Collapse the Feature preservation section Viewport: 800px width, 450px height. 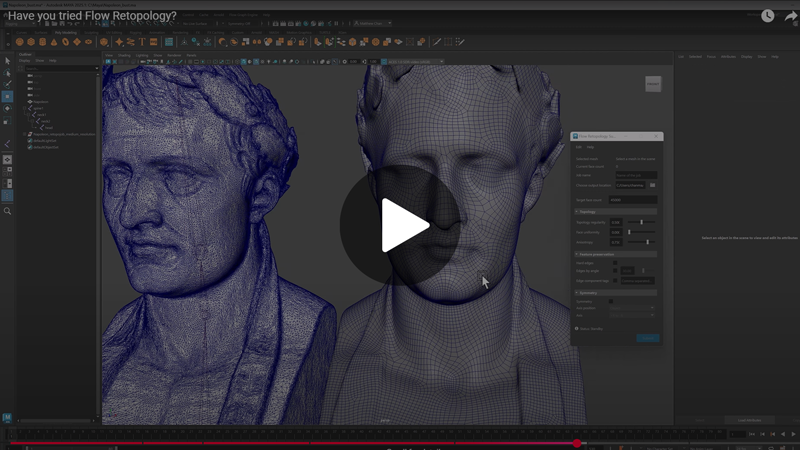[616, 254]
